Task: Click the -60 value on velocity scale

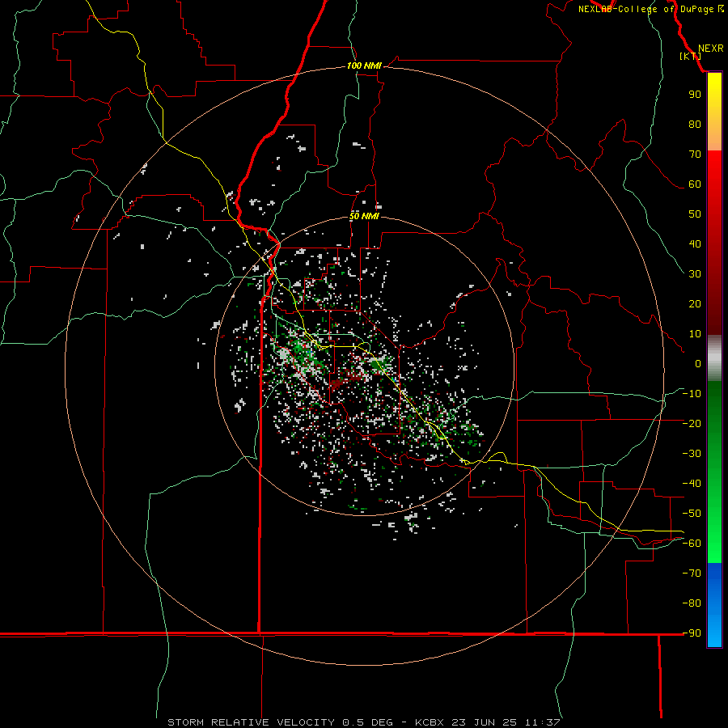Action: 692,544
